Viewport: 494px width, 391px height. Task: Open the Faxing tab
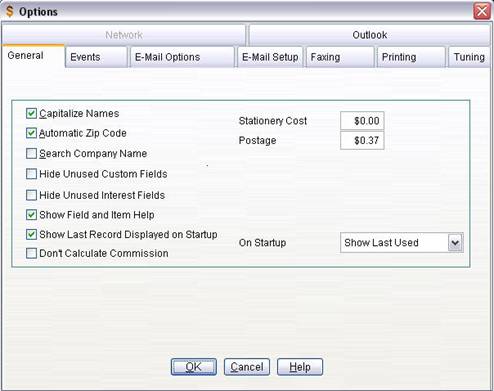click(x=340, y=57)
